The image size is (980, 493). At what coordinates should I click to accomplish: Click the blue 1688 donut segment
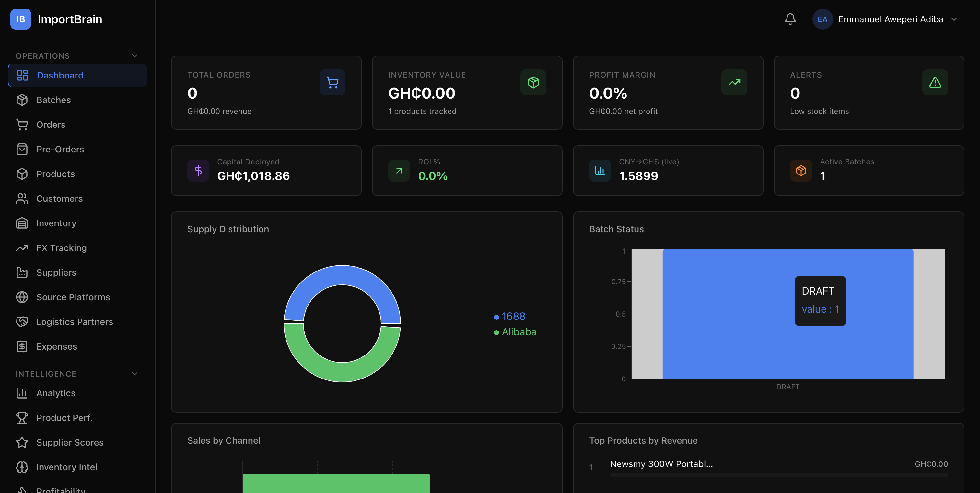tap(342, 275)
